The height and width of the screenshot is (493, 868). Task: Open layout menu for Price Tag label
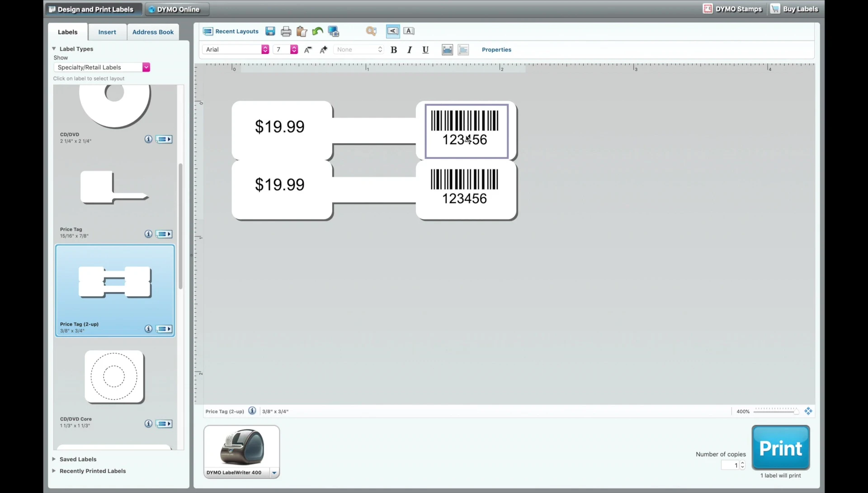164,234
